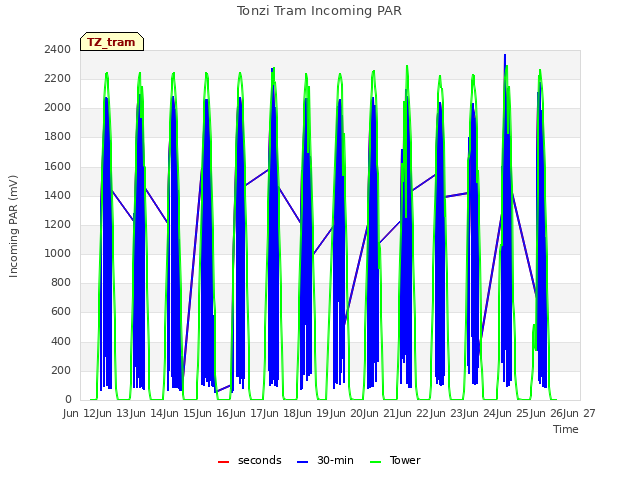Click the 2200 y-axis value

point(58,78)
